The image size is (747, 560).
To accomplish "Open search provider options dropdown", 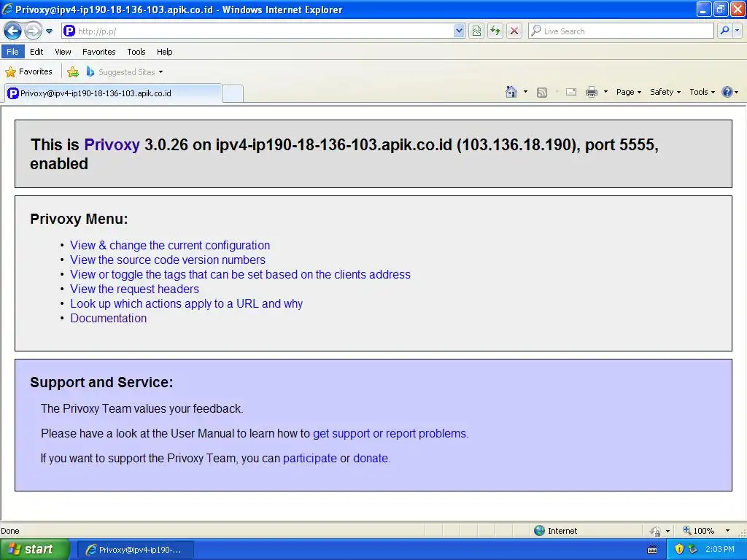I will point(737,31).
